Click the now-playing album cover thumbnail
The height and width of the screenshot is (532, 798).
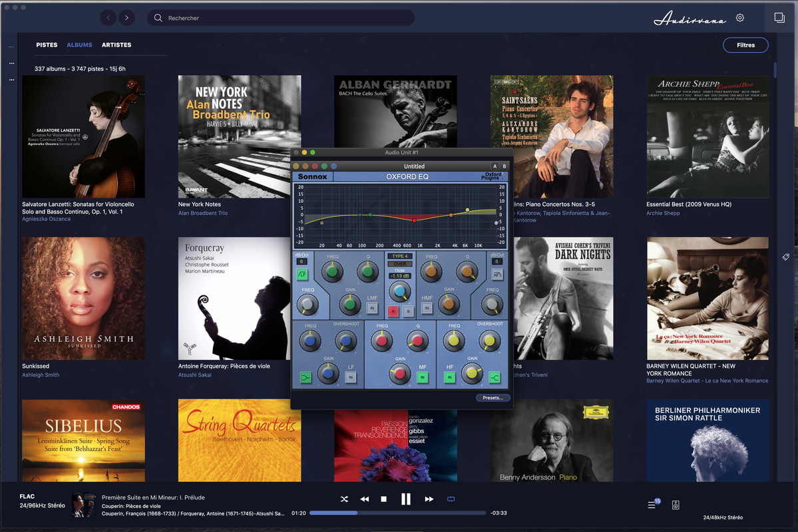click(83, 505)
